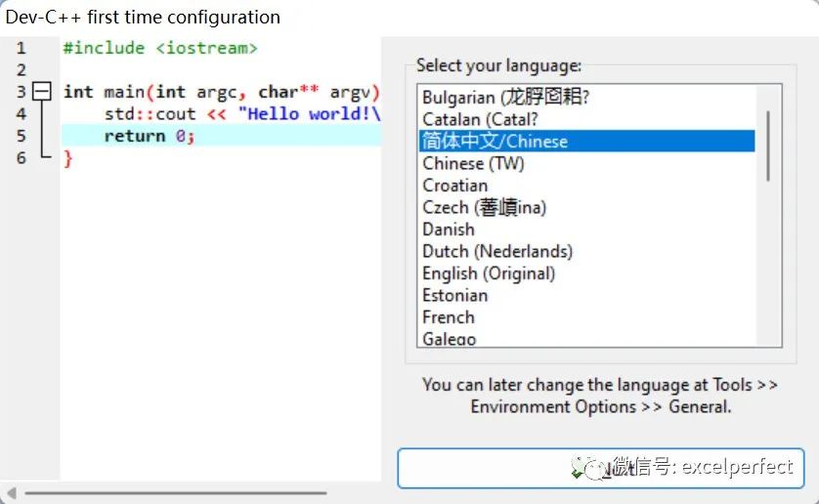Click the int main code line
The image size is (819, 504).
222,92
